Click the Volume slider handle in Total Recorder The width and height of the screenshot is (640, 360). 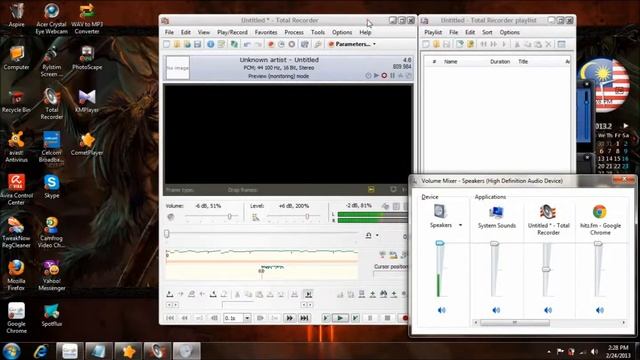pos(230,216)
